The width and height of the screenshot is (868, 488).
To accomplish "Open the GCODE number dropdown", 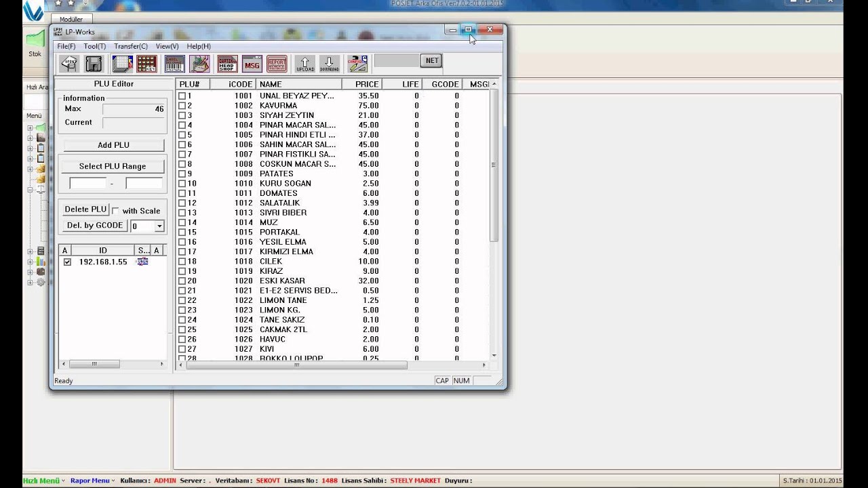I will click(159, 226).
